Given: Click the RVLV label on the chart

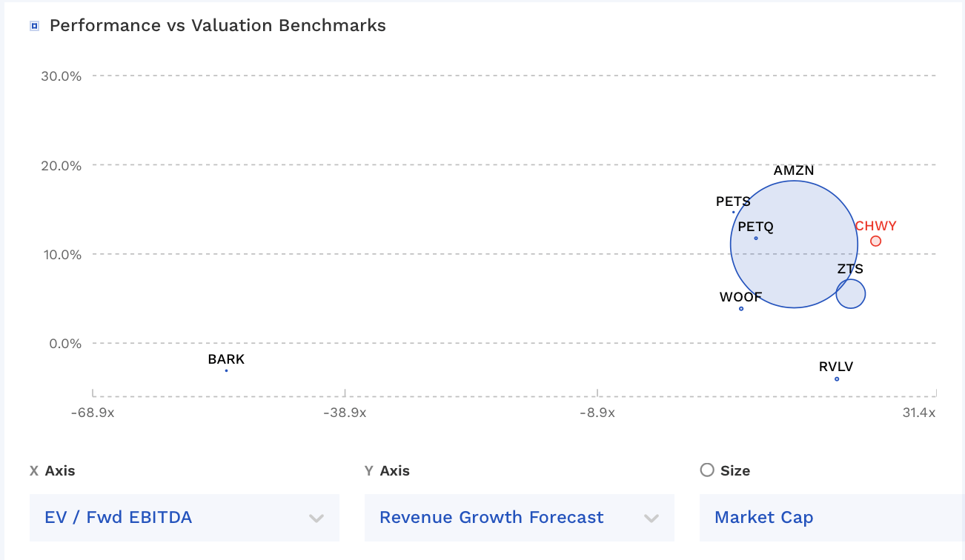Looking at the screenshot, I should point(836,366).
